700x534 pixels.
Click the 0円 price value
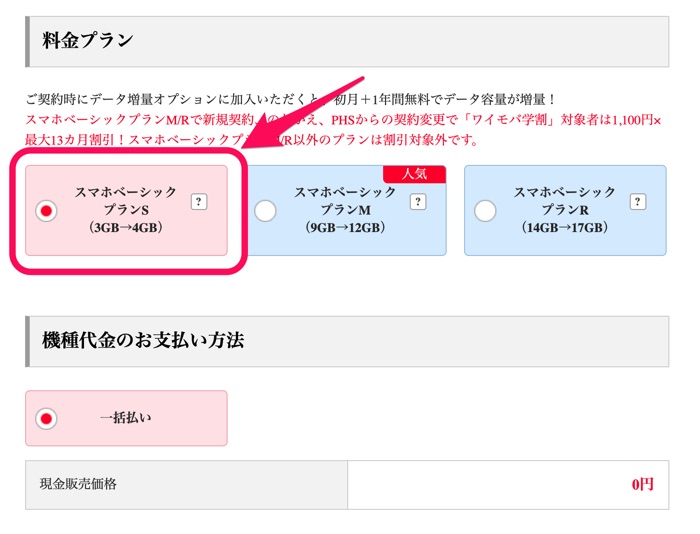point(642,484)
